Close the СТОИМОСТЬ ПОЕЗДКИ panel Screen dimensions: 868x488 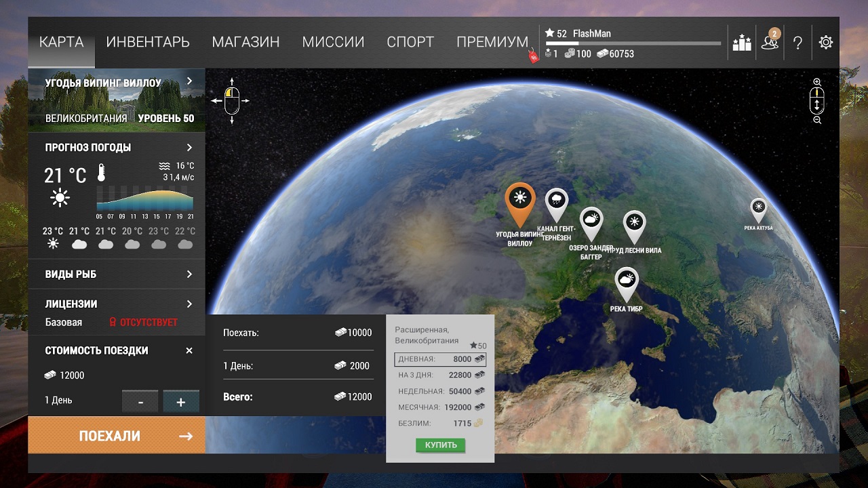click(x=189, y=350)
